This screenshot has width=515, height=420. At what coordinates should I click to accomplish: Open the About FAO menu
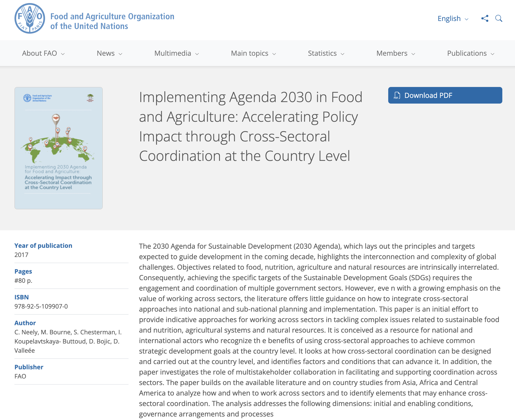(x=43, y=53)
